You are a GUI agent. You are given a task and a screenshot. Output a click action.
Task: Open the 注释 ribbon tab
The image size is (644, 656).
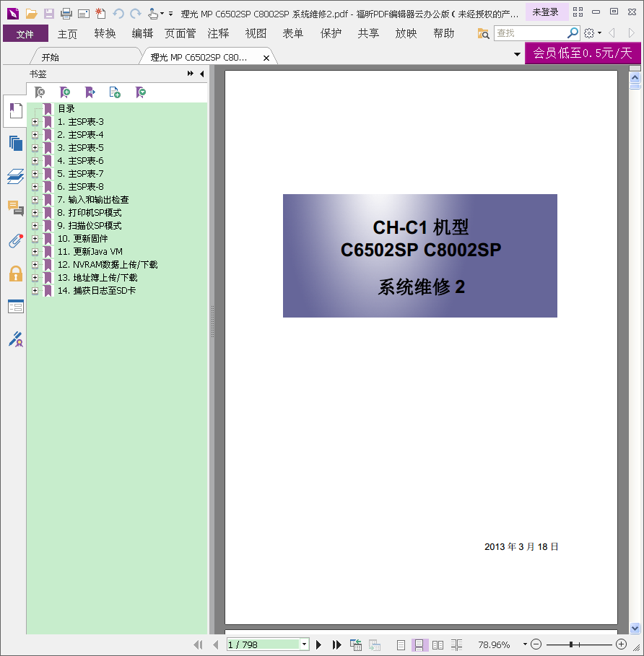click(x=219, y=33)
